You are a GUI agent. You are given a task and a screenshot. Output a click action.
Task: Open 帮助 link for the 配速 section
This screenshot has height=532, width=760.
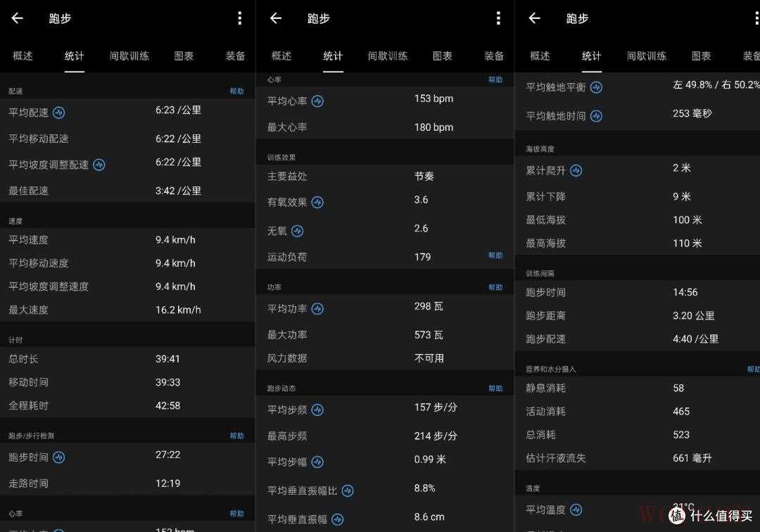click(x=236, y=91)
